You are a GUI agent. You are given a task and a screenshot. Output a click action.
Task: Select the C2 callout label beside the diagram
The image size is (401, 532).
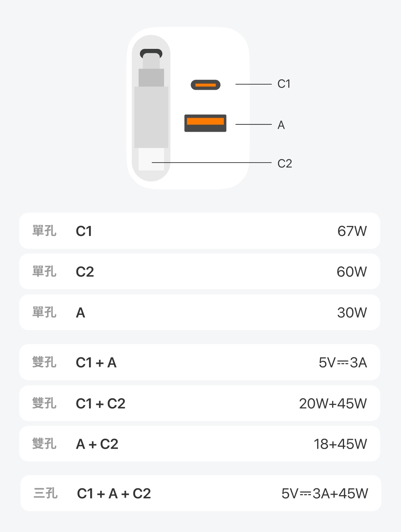[285, 163]
